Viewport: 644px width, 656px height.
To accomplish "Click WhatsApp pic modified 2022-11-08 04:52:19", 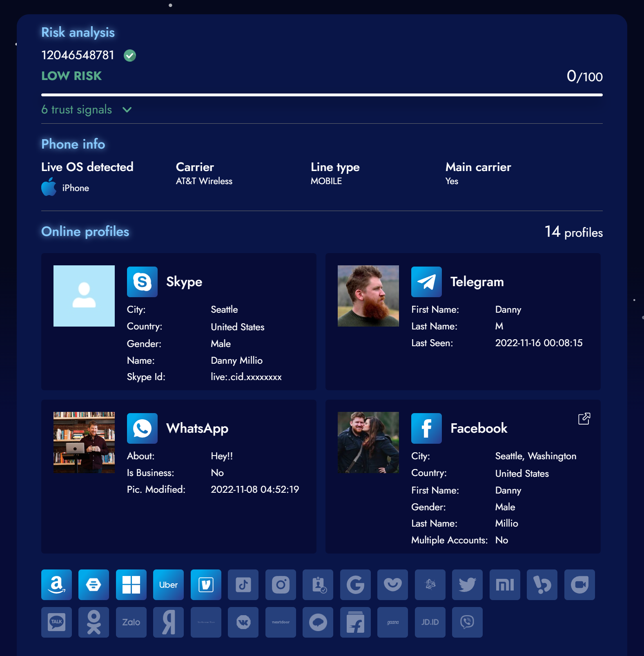I will (x=255, y=489).
